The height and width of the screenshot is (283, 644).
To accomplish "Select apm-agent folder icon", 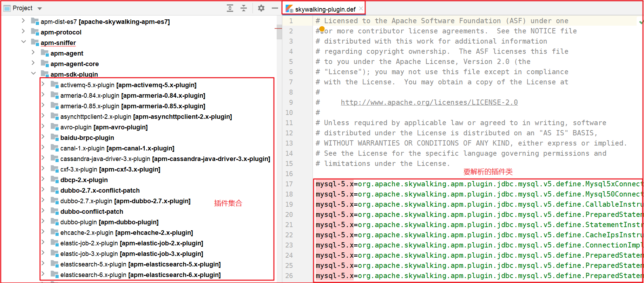I will point(45,53).
